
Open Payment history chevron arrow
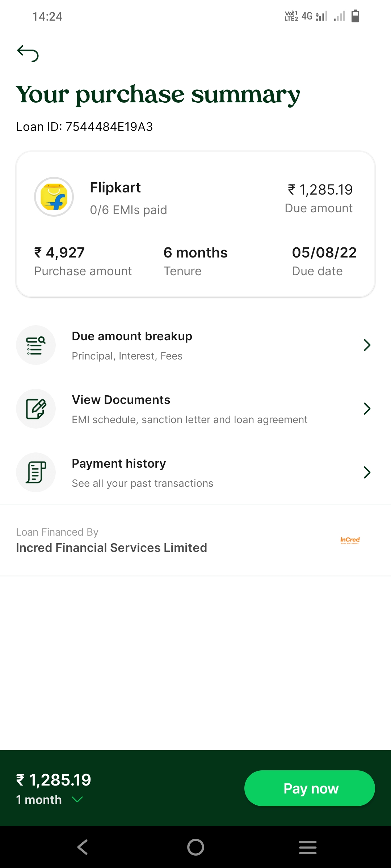tap(367, 472)
